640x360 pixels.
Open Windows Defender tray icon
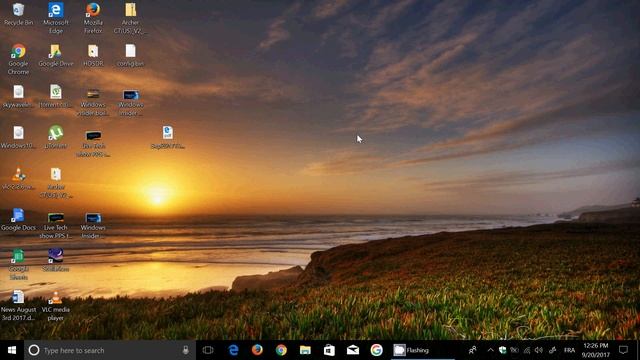[502, 350]
